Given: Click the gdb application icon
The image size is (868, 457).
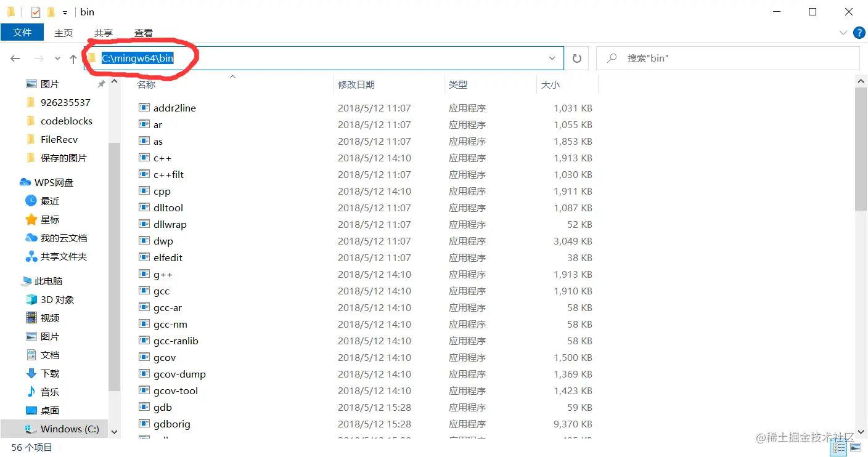Looking at the screenshot, I should pyautogui.click(x=144, y=407).
